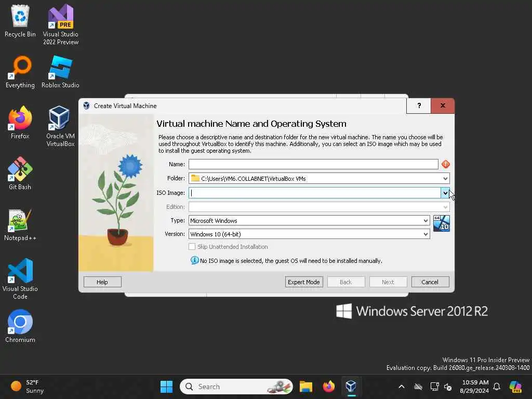Switch to Expert Mode

pos(304,282)
